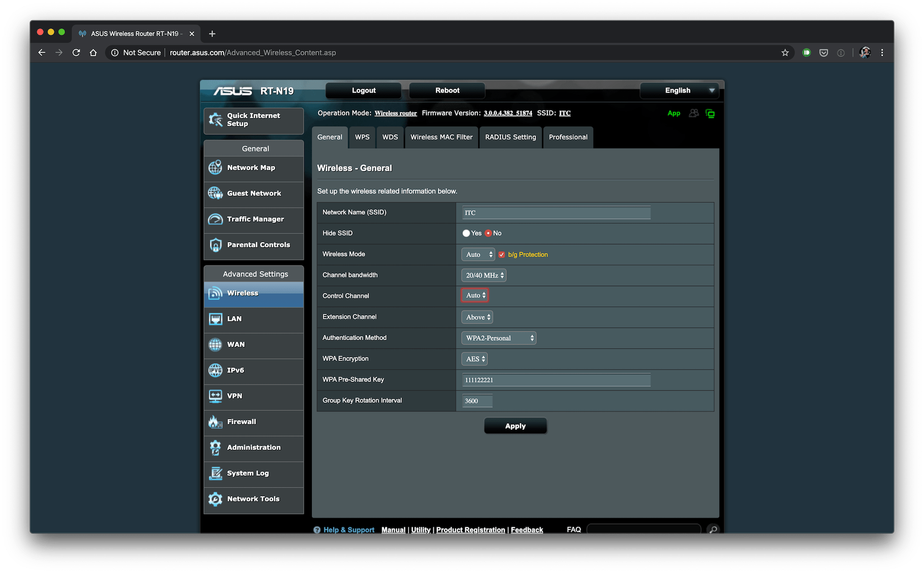Click the LAN port icon

pyautogui.click(x=215, y=319)
